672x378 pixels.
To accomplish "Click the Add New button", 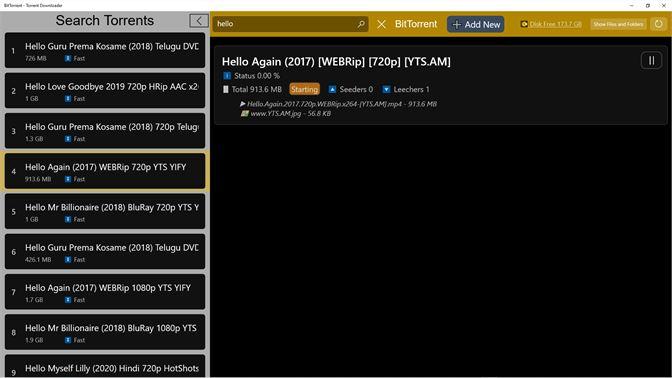I will (x=476, y=24).
